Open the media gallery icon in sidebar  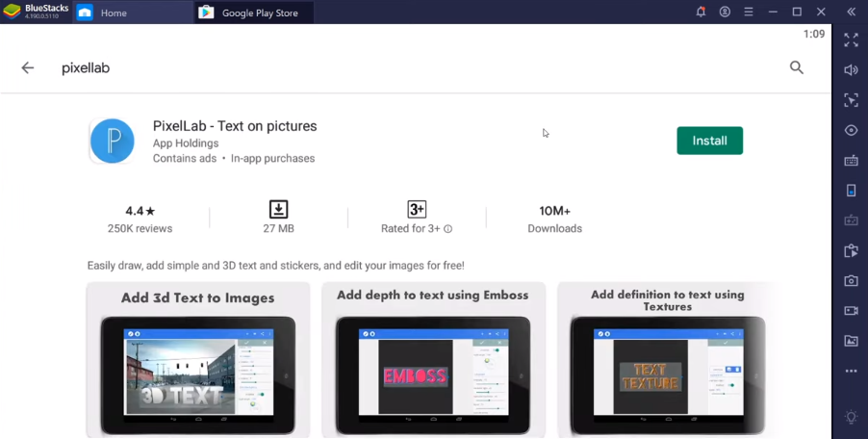851,341
